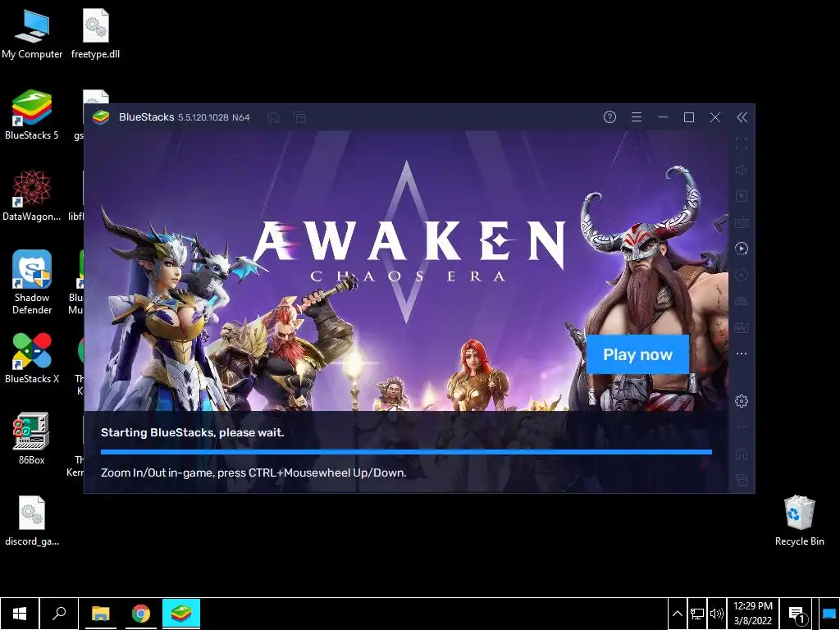Screen dimensions: 840x630
Task: Click the Play now button
Action: click(637, 354)
